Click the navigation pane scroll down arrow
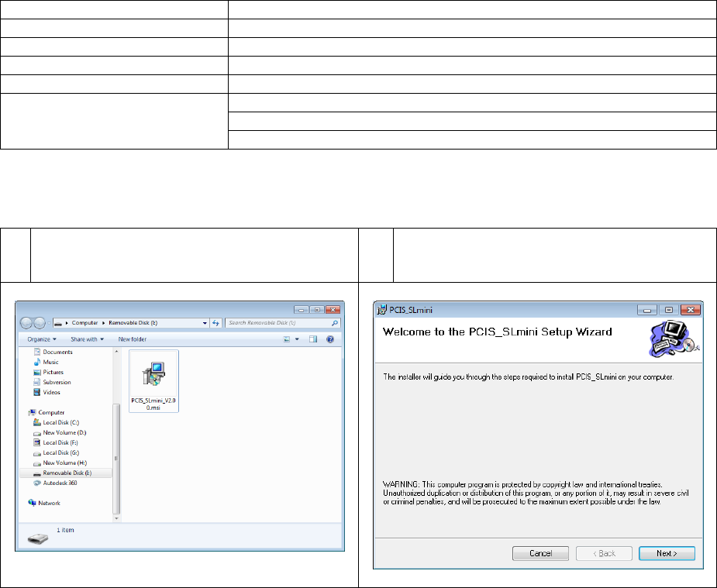This screenshot has width=717, height=588. coord(116,518)
